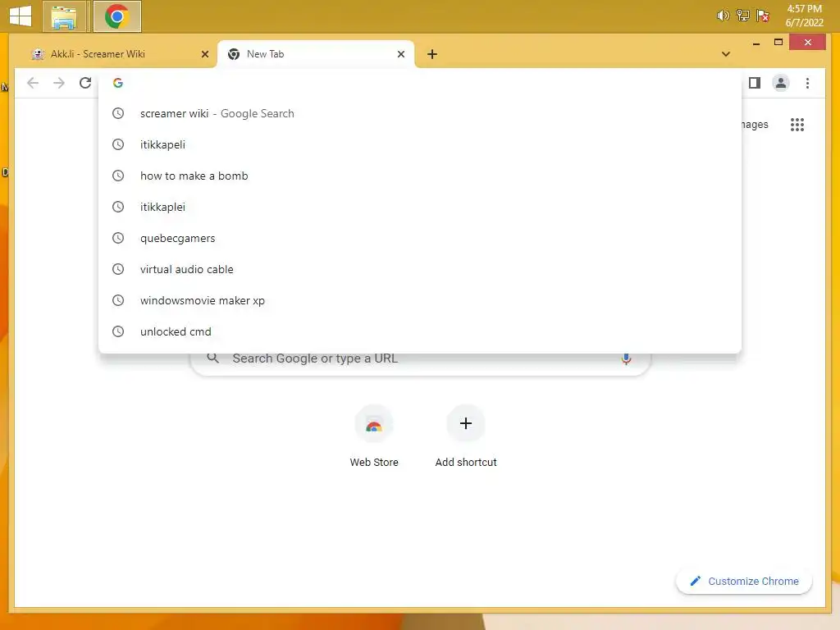The width and height of the screenshot is (840, 630).
Task: Click the taskbar clock showing 4:57 PM
Action: [x=804, y=16]
